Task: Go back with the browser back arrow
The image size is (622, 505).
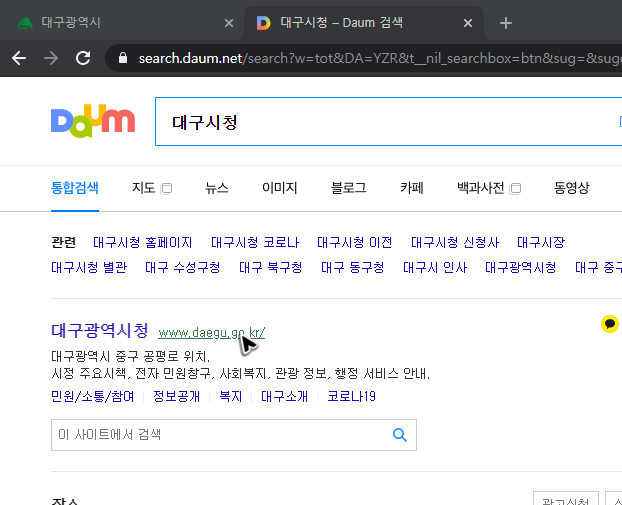Action: coord(19,58)
